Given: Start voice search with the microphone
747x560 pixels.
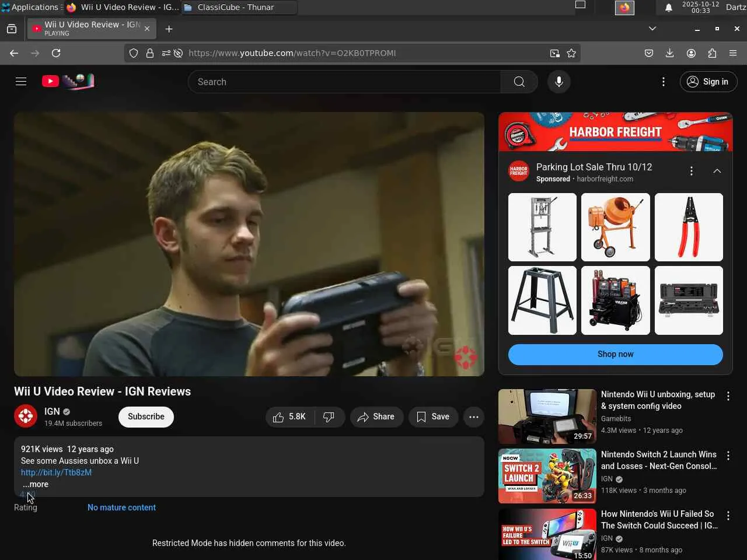Looking at the screenshot, I should 558,82.
